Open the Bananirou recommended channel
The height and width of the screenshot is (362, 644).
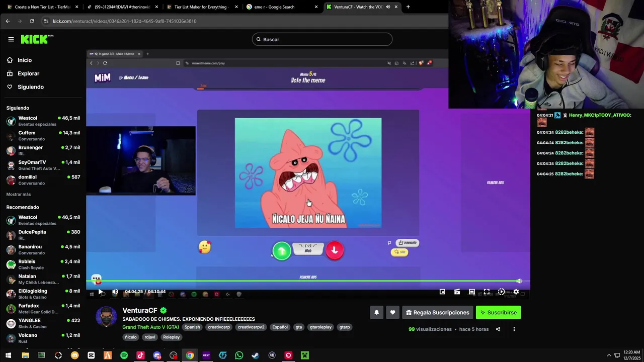43,249
